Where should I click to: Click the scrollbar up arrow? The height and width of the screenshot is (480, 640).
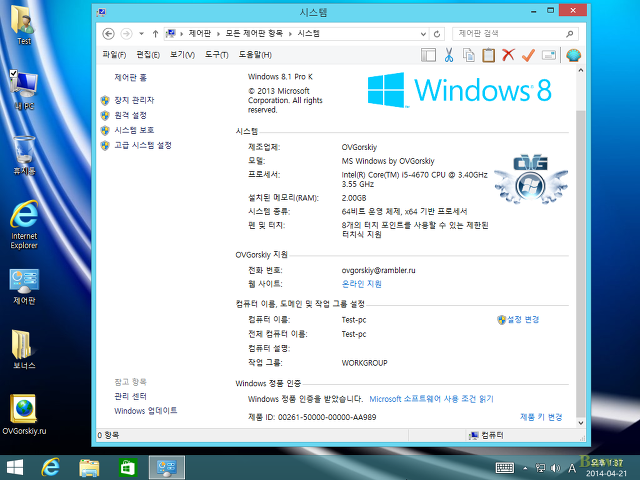click(x=581, y=71)
